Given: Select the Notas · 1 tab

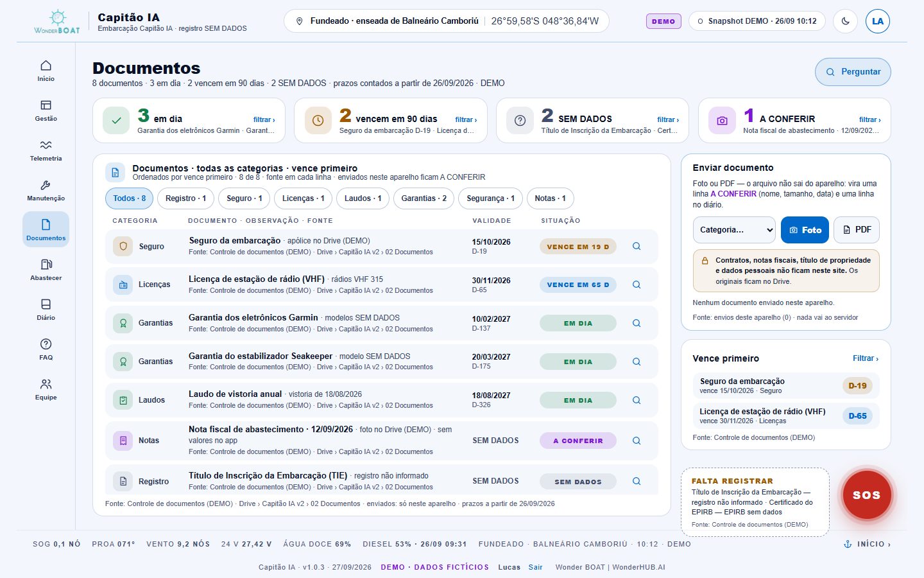Looking at the screenshot, I should coord(551,198).
